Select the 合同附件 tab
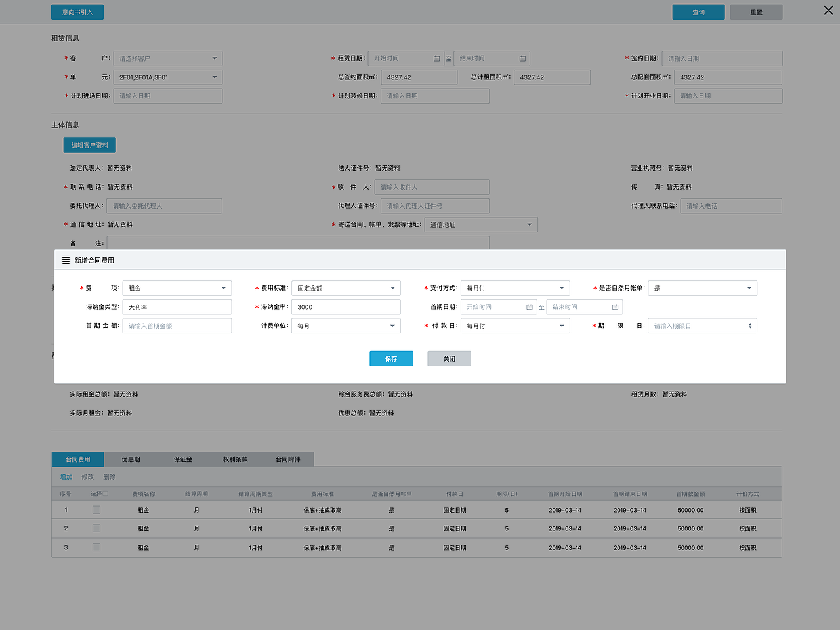Image resolution: width=840 pixels, height=630 pixels. 288,459
